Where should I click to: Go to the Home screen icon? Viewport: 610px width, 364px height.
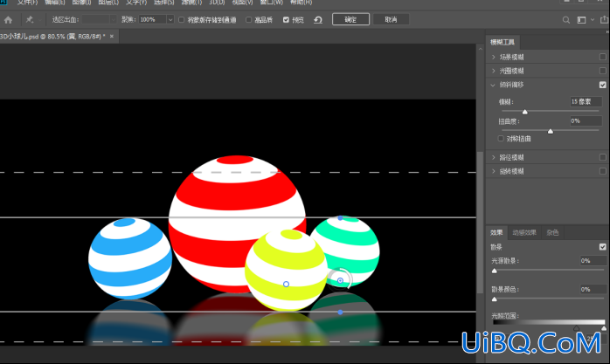8,20
